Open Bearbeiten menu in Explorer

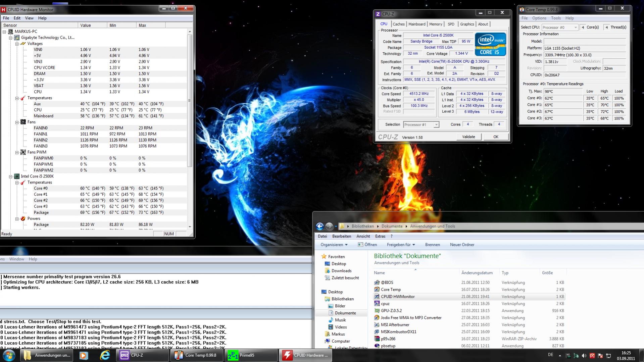pos(342,236)
